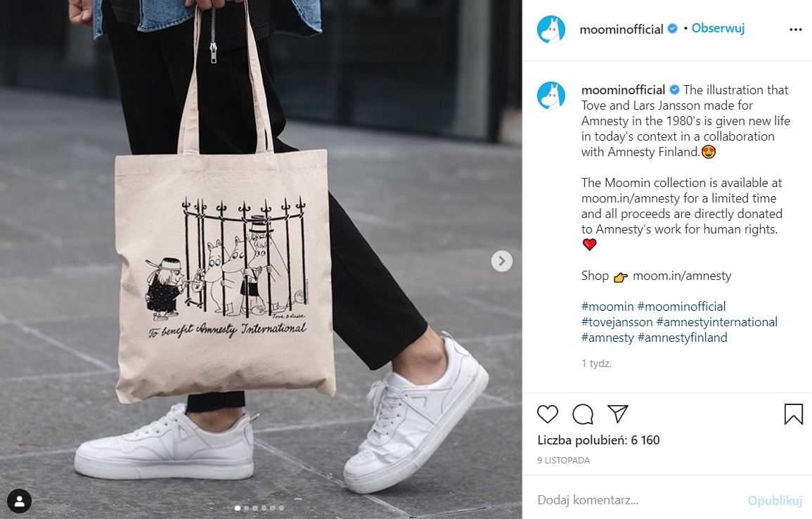Image resolution: width=812 pixels, height=519 pixels.
Task: Open moominofficial username in header
Action: click(x=621, y=29)
